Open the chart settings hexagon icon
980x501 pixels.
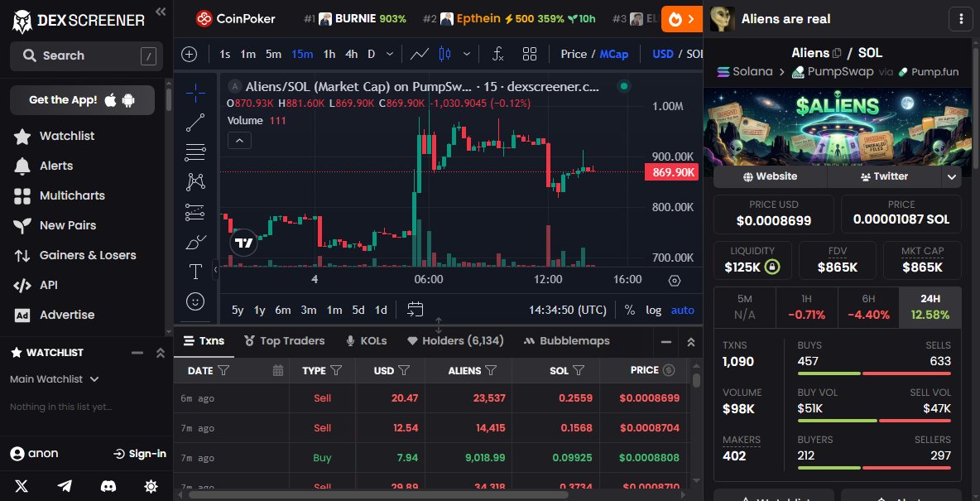675,280
